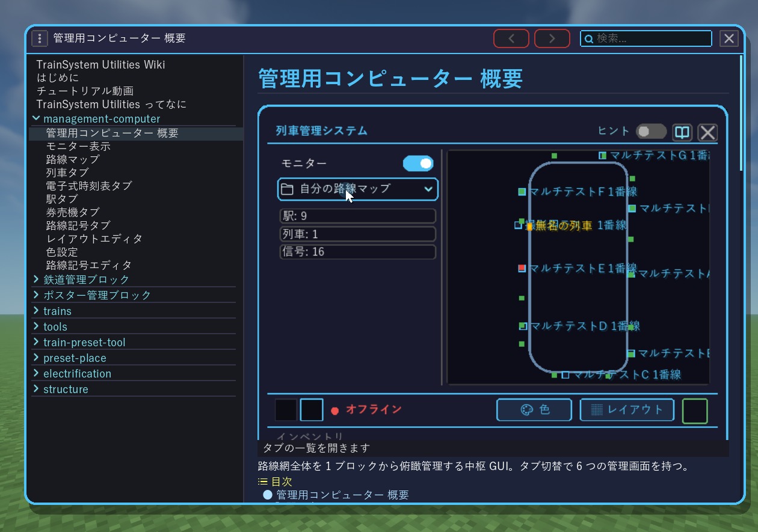Click station marker beside マルチテストG
The image size is (758, 532).
602,156
